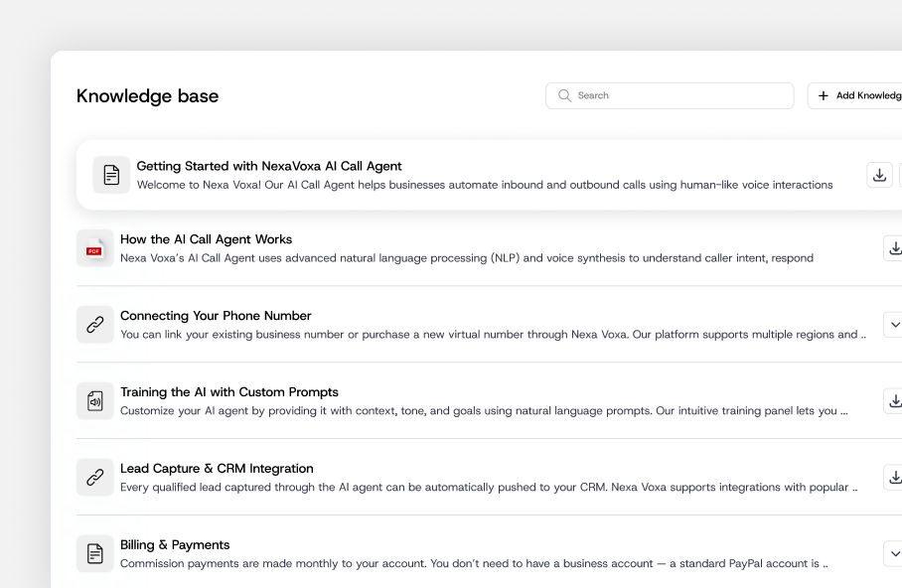Click the Add Knowledge button

coord(855,95)
